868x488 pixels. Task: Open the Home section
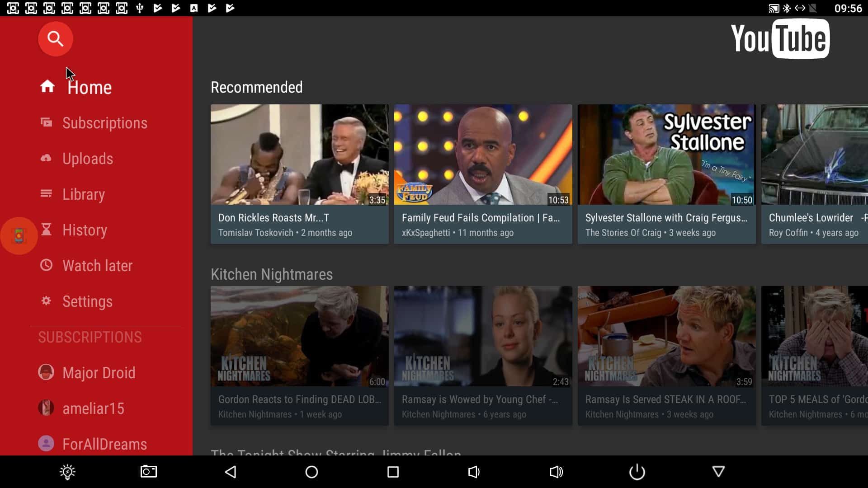click(x=89, y=87)
